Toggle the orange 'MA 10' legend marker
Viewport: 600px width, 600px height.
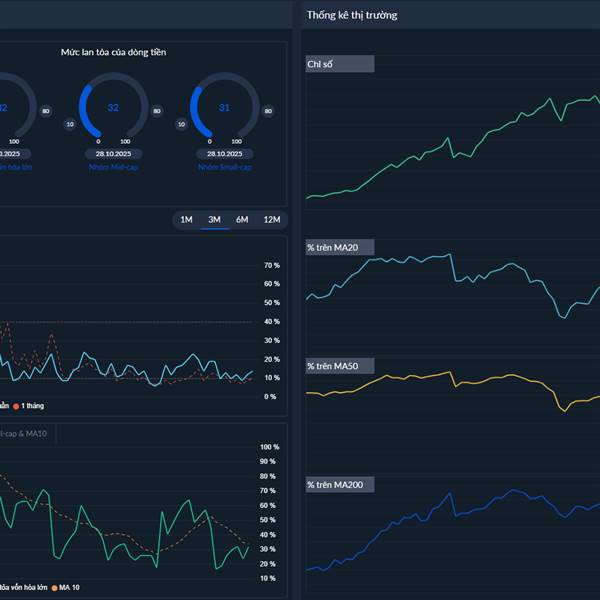pos(54,588)
